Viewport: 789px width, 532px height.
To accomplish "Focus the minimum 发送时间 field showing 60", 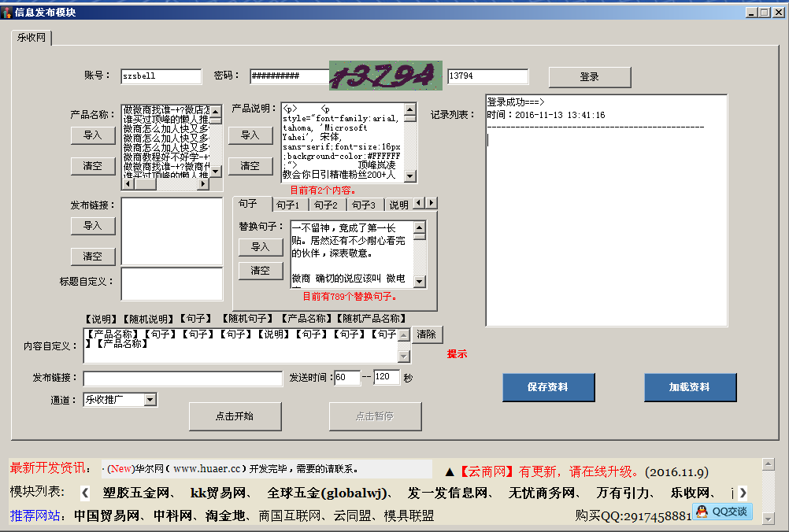I will click(x=347, y=377).
